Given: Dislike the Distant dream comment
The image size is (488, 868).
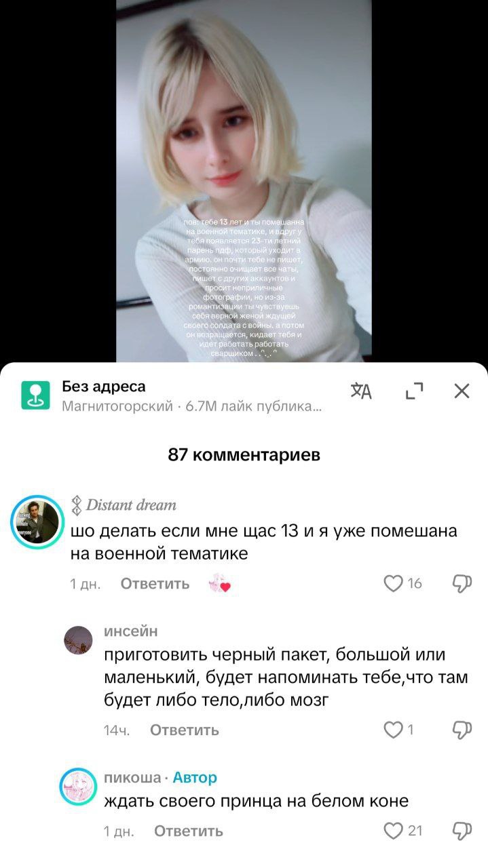Looking at the screenshot, I should [462, 584].
